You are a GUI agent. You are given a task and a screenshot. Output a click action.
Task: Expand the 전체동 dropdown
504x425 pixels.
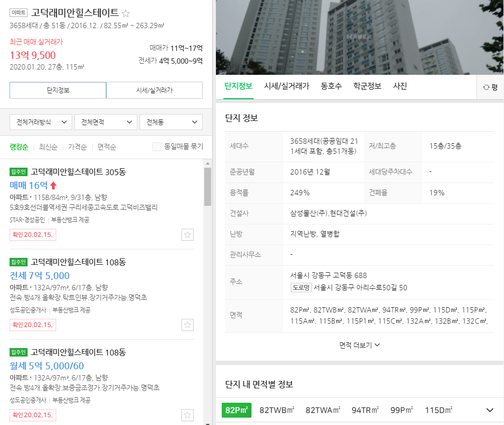click(171, 122)
